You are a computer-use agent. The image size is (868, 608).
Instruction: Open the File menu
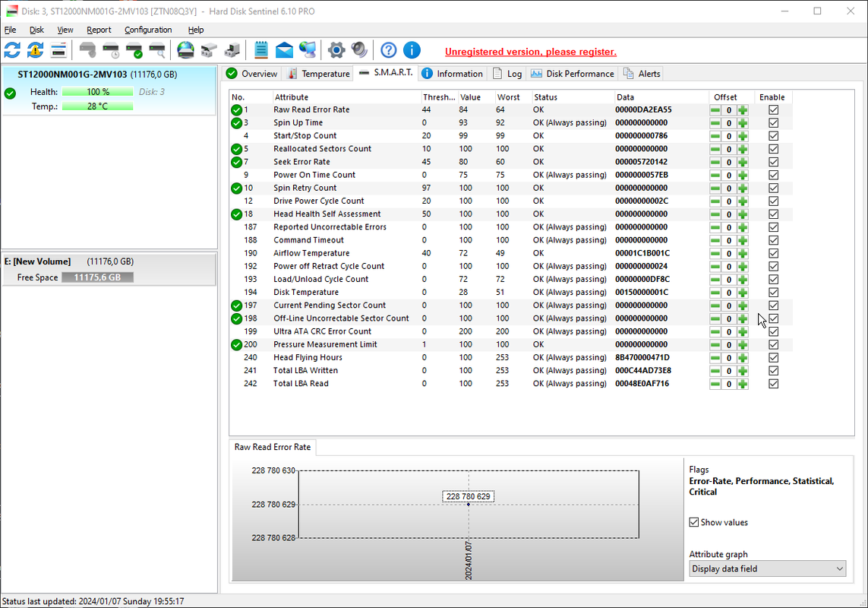coord(10,30)
